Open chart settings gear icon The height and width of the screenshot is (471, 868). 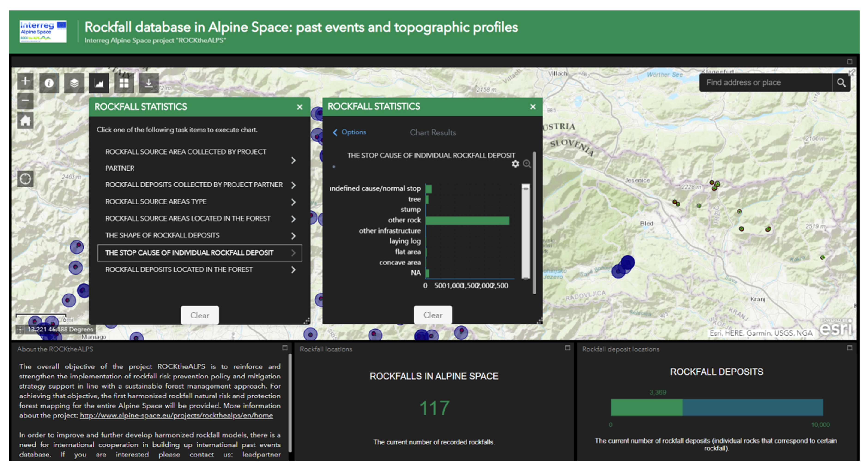515,164
